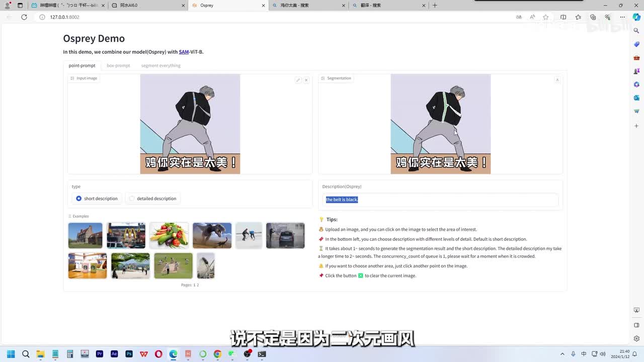The image size is (644, 362).
Task: Open the point-prompt tab
Action: (x=82, y=65)
